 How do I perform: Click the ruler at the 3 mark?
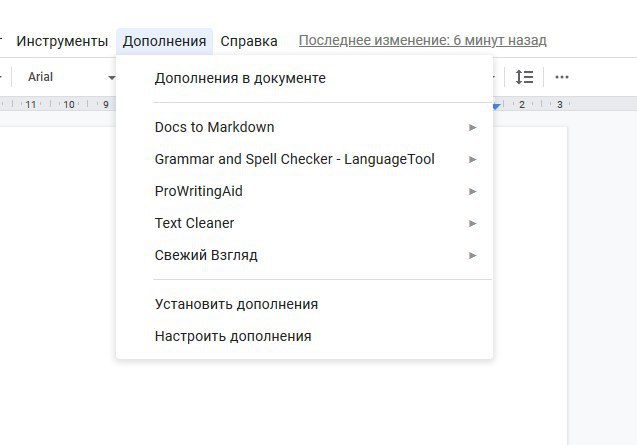(560, 104)
